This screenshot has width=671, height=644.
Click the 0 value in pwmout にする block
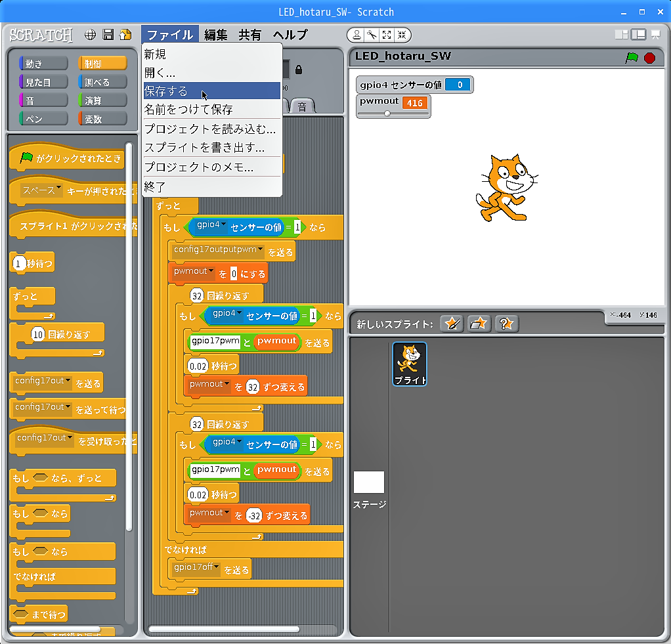(x=234, y=274)
